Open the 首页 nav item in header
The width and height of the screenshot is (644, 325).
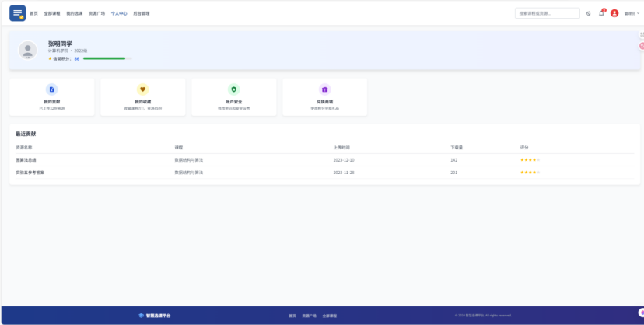coord(33,13)
